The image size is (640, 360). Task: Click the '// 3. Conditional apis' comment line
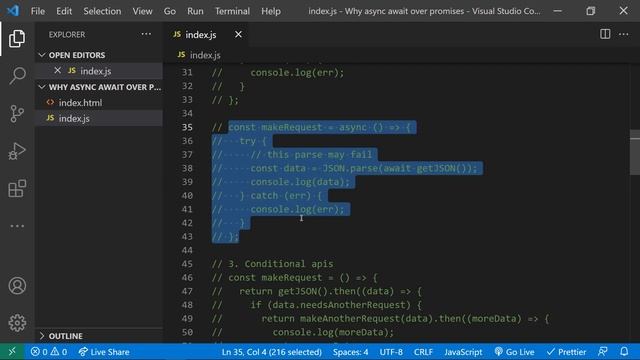pos(272,264)
